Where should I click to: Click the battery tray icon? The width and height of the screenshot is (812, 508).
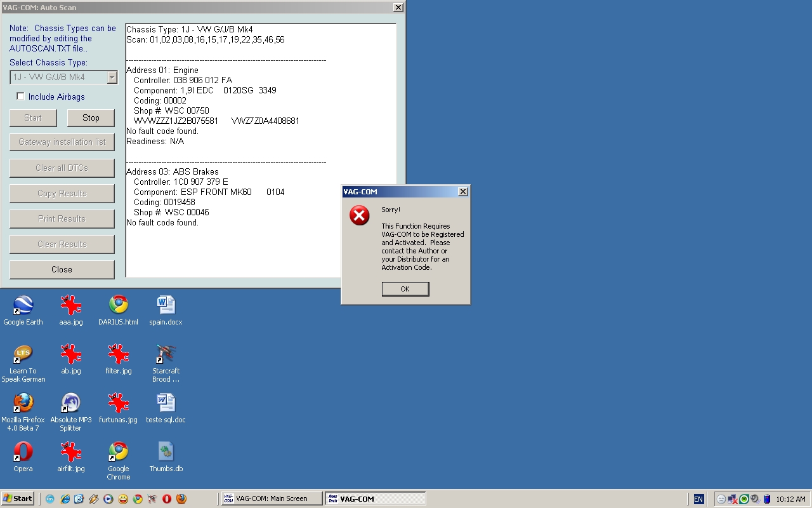point(767,499)
